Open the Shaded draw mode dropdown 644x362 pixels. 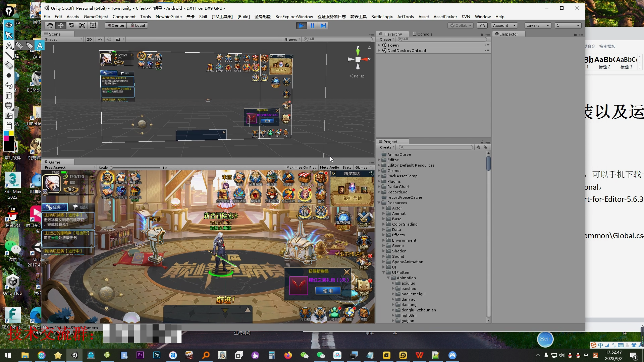(64, 40)
